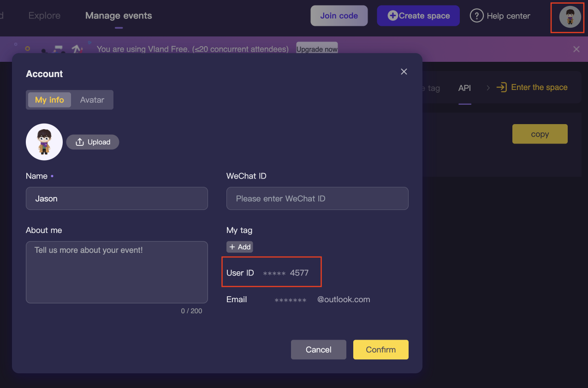The width and height of the screenshot is (588, 388).
Task: Focus the Name field containing Jason
Action: point(117,198)
